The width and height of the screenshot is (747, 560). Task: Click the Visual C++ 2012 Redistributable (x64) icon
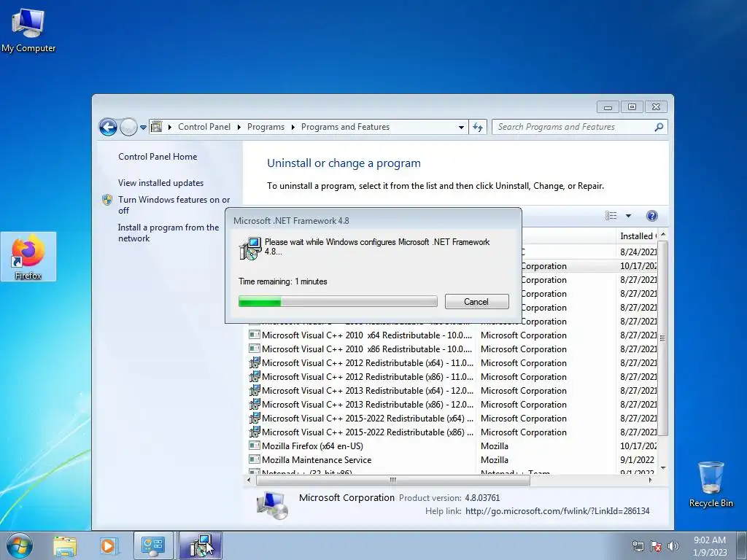click(x=255, y=362)
